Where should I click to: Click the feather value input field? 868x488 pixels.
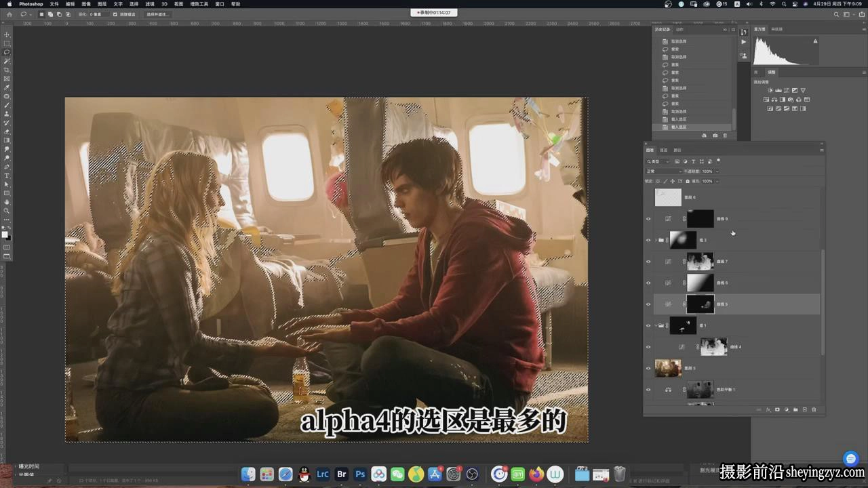point(99,14)
